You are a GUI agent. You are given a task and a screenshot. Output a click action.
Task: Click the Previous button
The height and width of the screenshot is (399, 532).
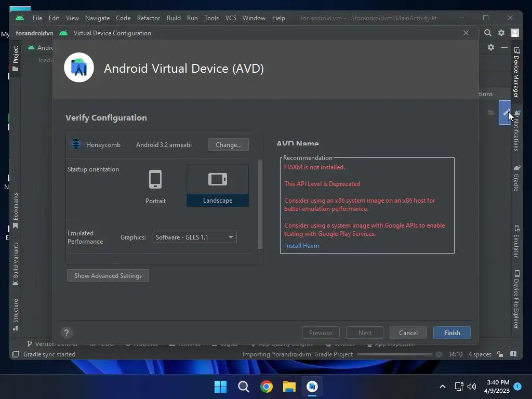pos(321,332)
